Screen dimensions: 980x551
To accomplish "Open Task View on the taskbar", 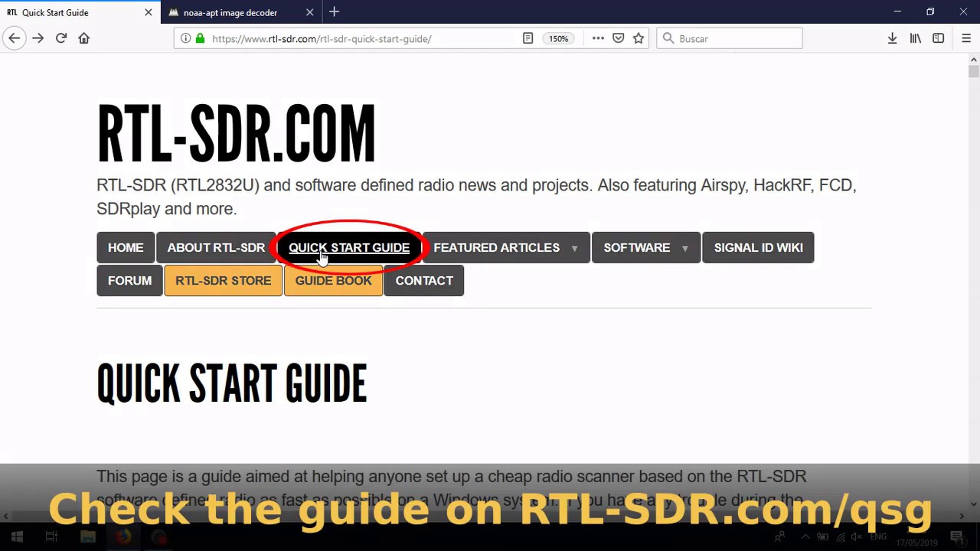I will (51, 537).
